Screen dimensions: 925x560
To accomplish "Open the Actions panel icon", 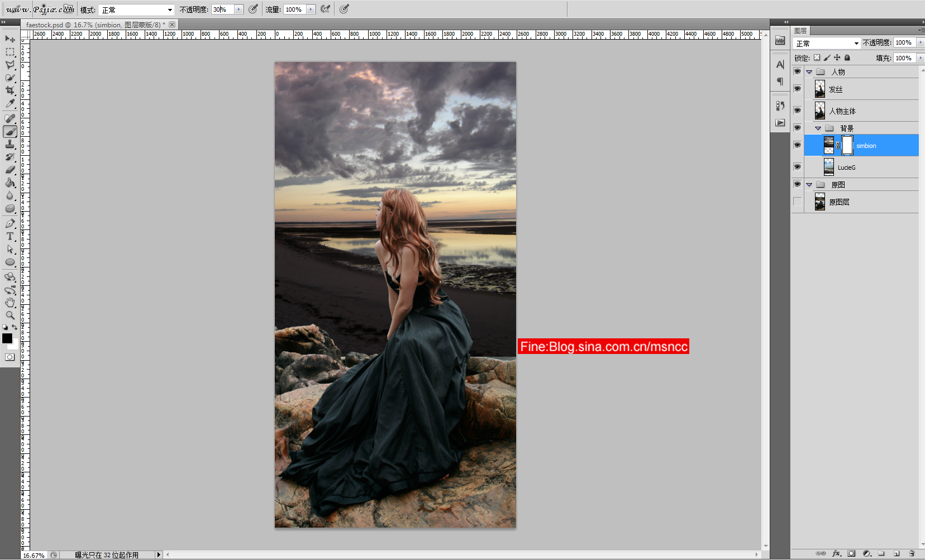I will tap(780, 122).
